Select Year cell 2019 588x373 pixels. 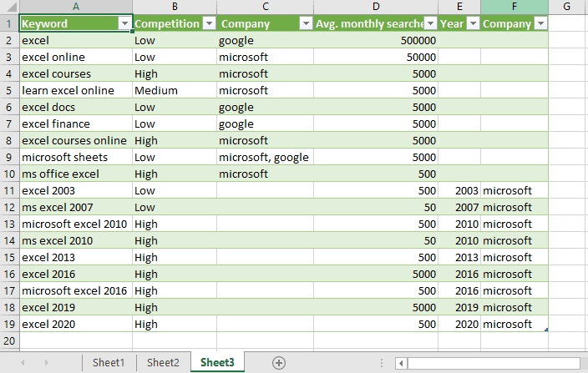(x=459, y=307)
